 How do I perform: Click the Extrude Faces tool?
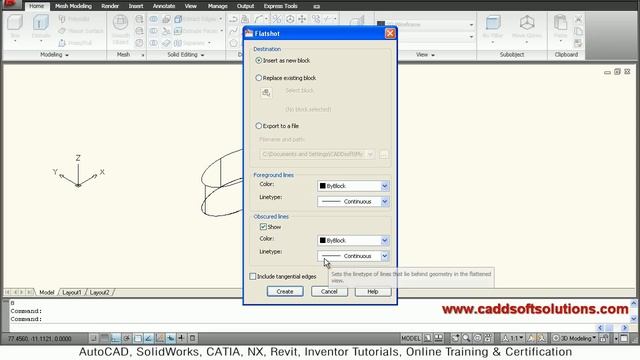coord(198,31)
